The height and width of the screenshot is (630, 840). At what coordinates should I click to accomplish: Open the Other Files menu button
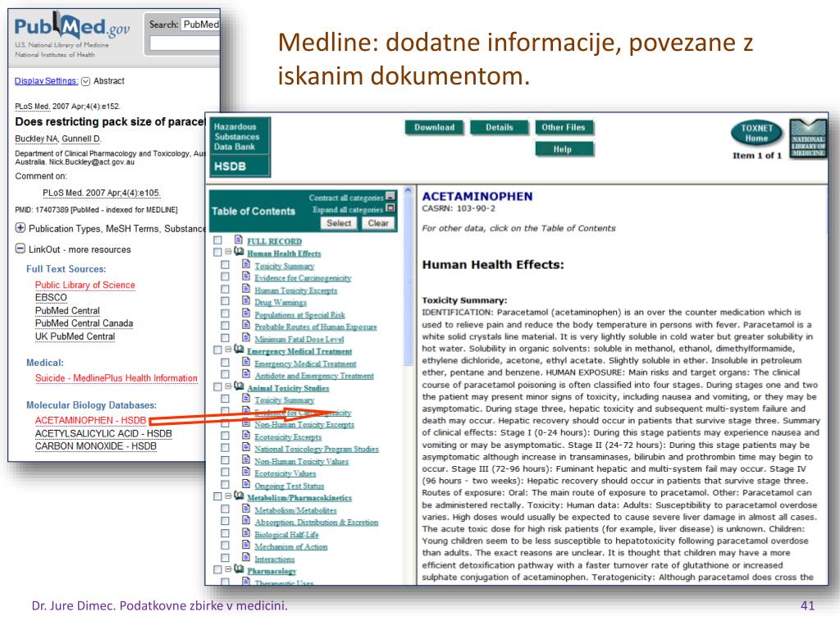point(564,127)
